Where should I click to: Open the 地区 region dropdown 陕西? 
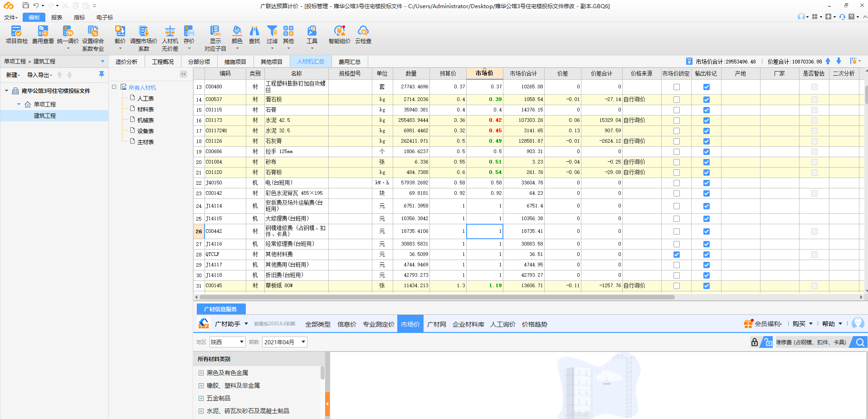coord(228,342)
